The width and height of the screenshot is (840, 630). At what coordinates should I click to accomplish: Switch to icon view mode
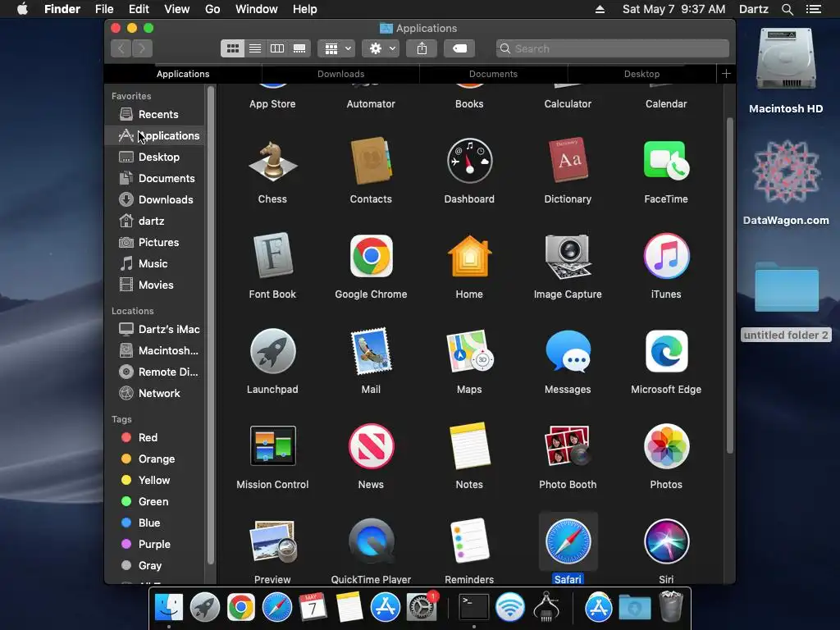(232, 48)
